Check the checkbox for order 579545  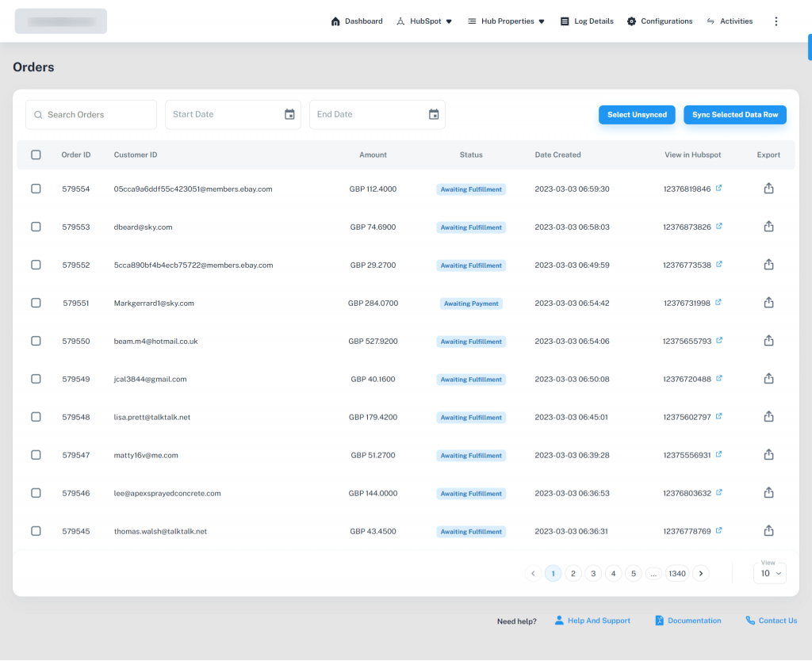coord(36,531)
